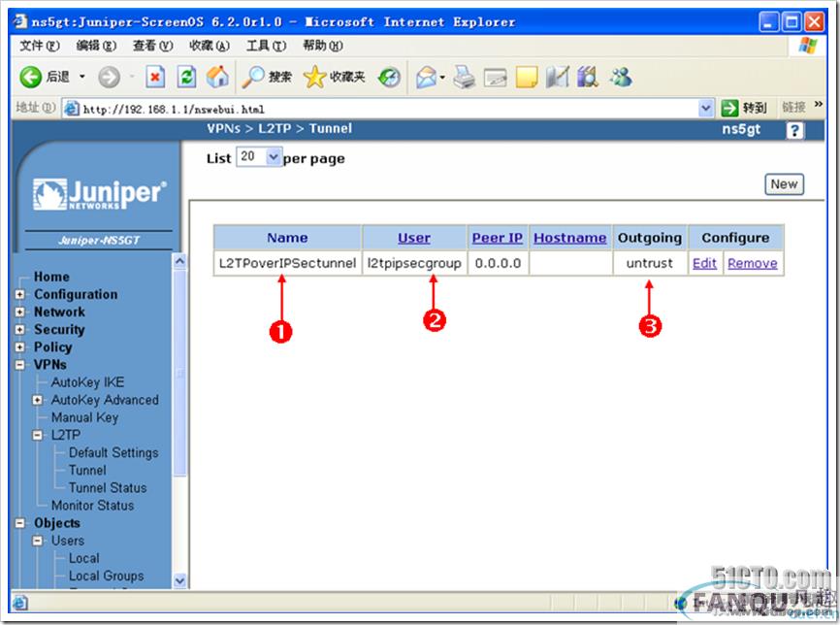
Task: Open the list per page dropdown
Action: pyautogui.click(x=273, y=157)
